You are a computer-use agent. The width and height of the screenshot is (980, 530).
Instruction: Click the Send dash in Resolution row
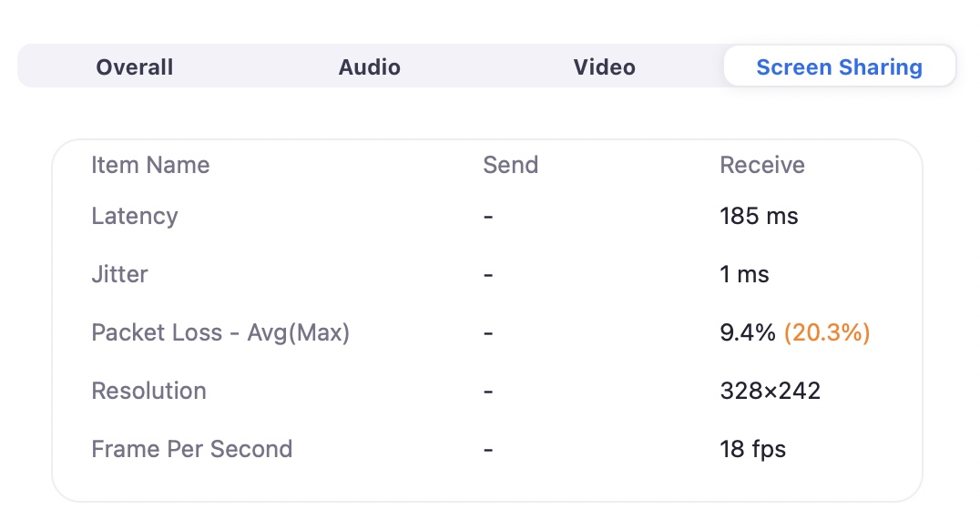click(488, 392)
